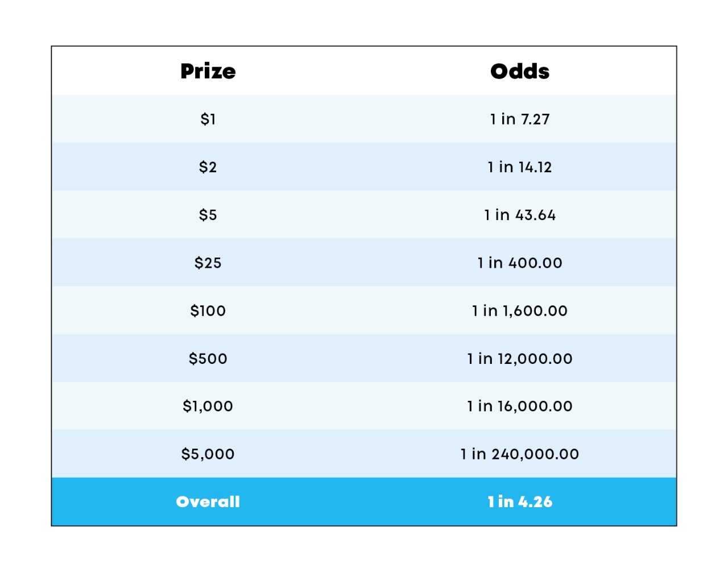This screenshot has height=572, width=728.
Task: Select the $5 prize cell
Action: pos(208,214)
